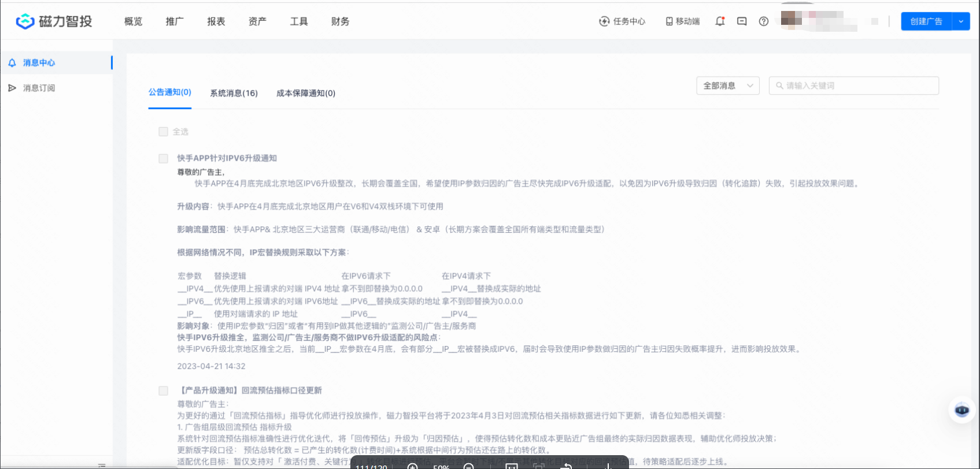Tick the 全选 select-all checkbox
The width and height of the screenshot is (980, 469).
click(x=163, y=132)
